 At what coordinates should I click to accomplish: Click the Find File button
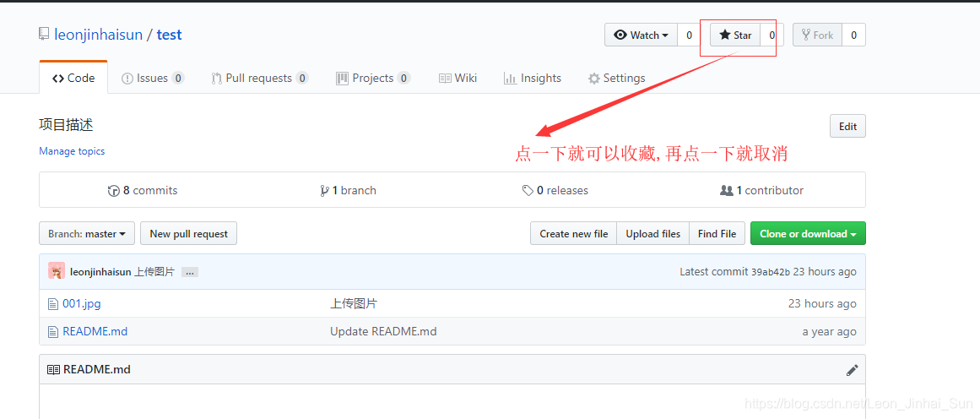pos(717,233)
